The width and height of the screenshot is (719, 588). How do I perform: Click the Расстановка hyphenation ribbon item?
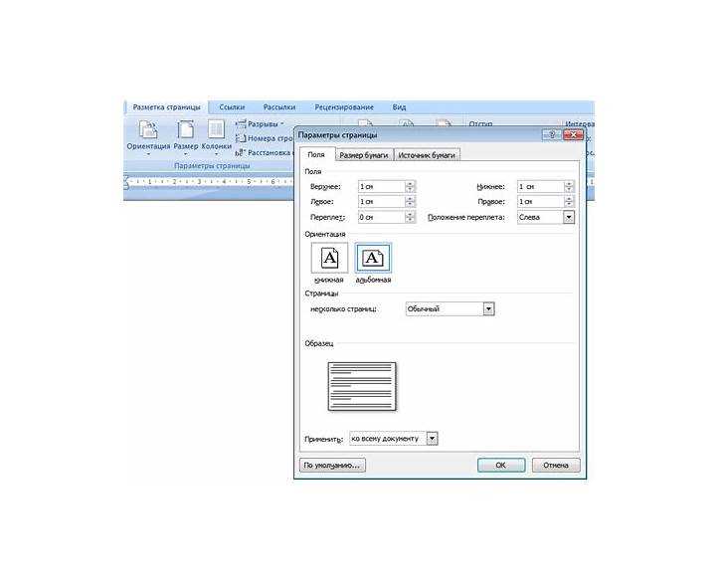(265, 152)
